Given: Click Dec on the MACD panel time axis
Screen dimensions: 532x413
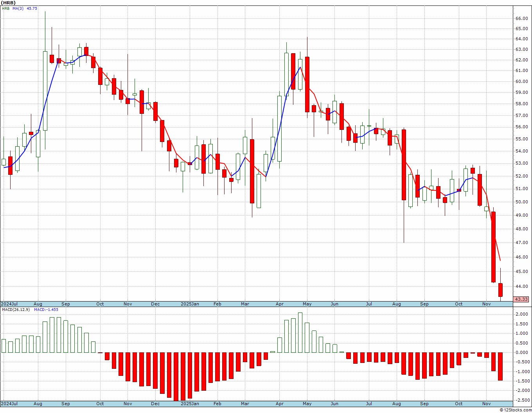Looking at the screenshot, I should tap(155, 404).
